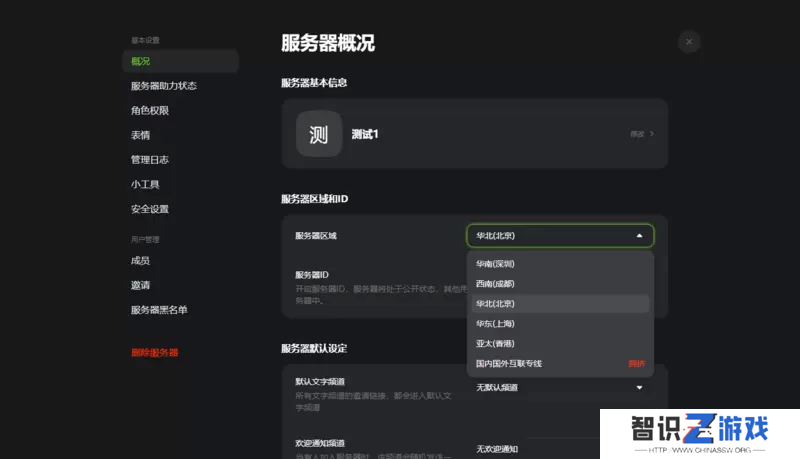Screen dimensions: 800x459
Task: Choose 华南(深圳) from the region list
Action: 560,264
